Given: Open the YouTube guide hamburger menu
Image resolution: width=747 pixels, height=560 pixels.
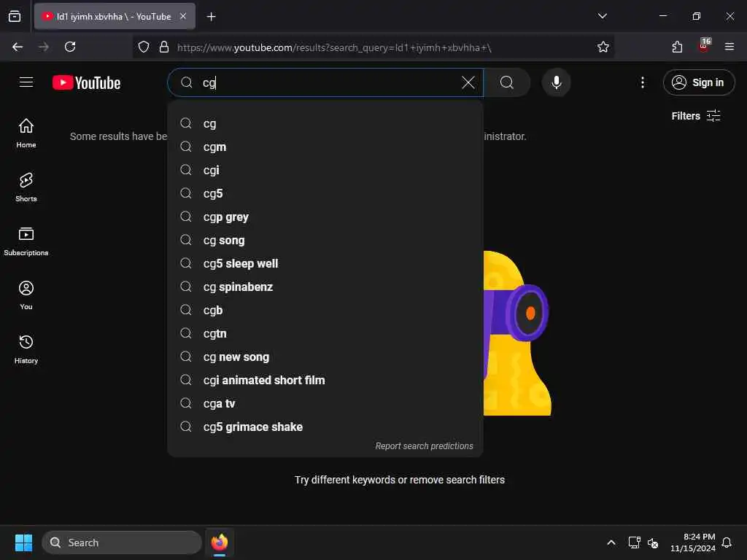Looking at the screenshot, I should [26, 82].
